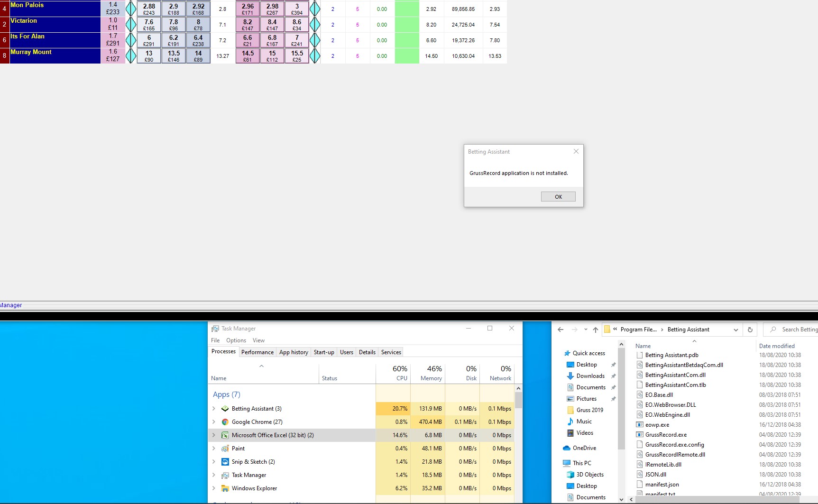This screenshot has height=504, width=818.
Task: Select Music in the navigation pane
Action: coord(584,422)
